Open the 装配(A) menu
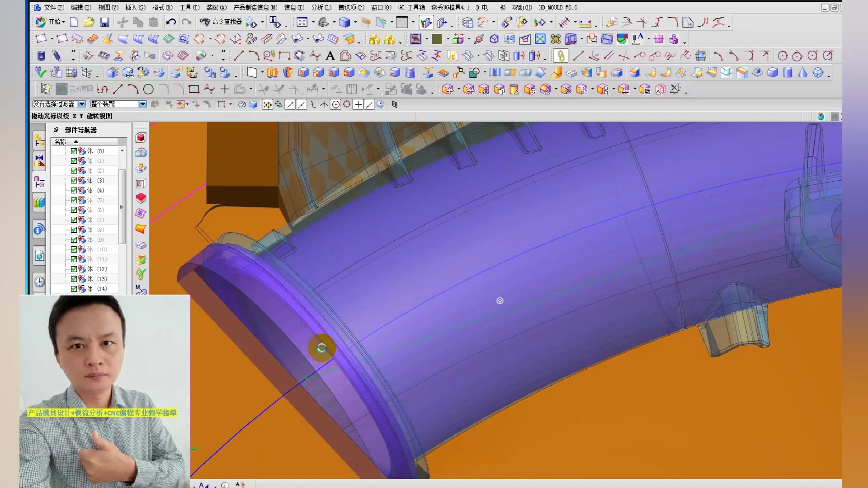Screen dimensions: 868x488 (x=217, y=7)
